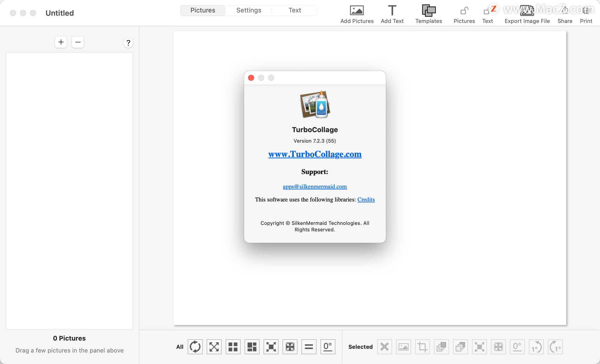Click the apps@silkenmermaid.com support email
The height and width of the screenshot is (364, 600).
pyautogui.click(x=315, y=187)
